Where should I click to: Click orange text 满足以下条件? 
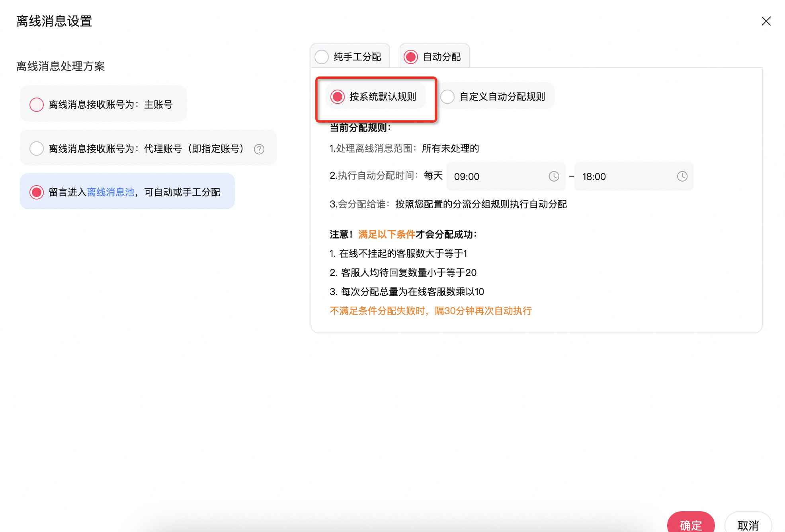(387, 234)
